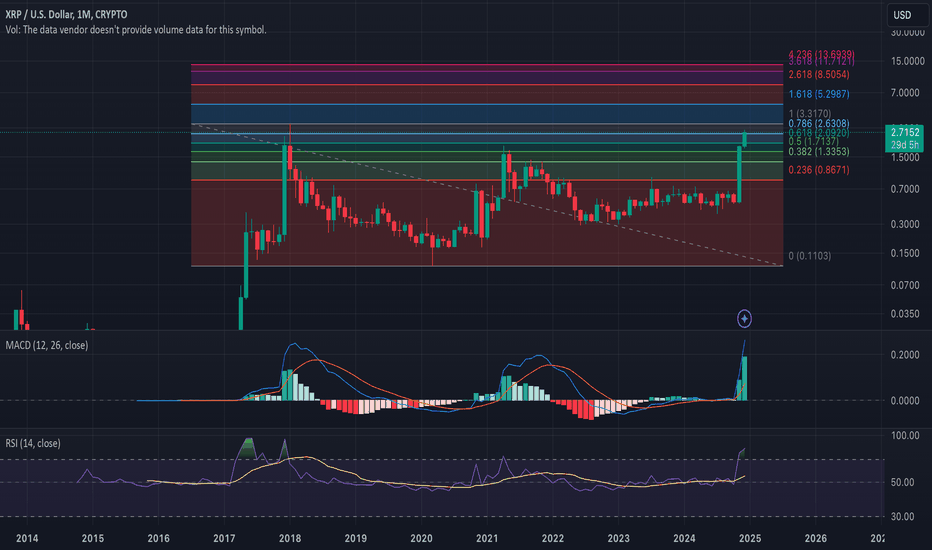Click the 2022 label on the time axis
The image size is (932, 550).
pyautogui.click(x=553, y=538)
